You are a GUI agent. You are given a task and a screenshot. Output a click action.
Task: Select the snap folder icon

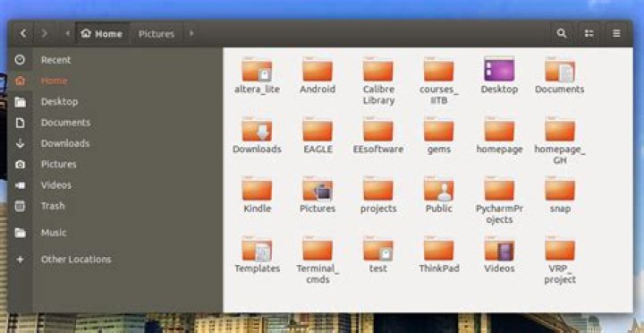[560, 189]
